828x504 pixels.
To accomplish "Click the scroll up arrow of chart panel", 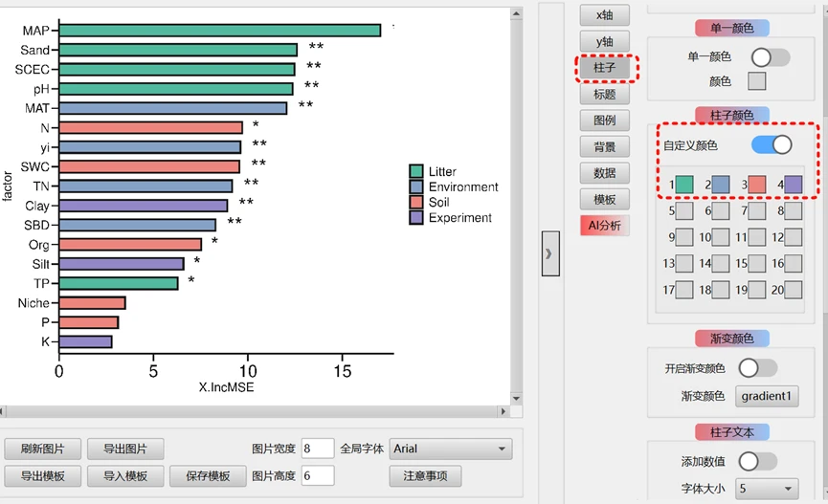I will (x=517, y=13).
